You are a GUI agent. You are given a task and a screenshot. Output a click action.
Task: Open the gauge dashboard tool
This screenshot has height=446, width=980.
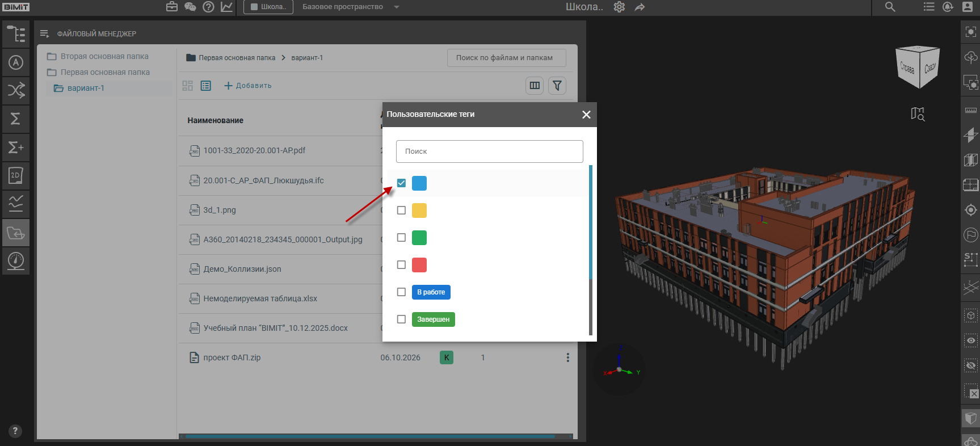(x=16, y=260)
